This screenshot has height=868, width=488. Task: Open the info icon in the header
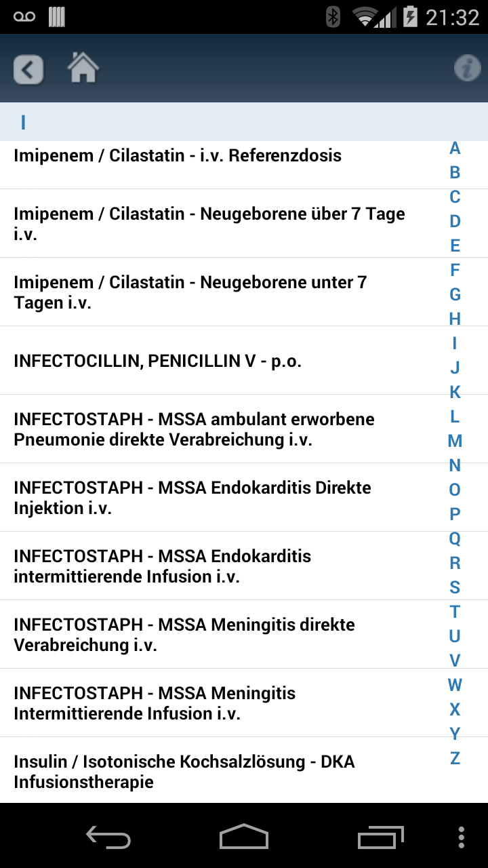467,68
